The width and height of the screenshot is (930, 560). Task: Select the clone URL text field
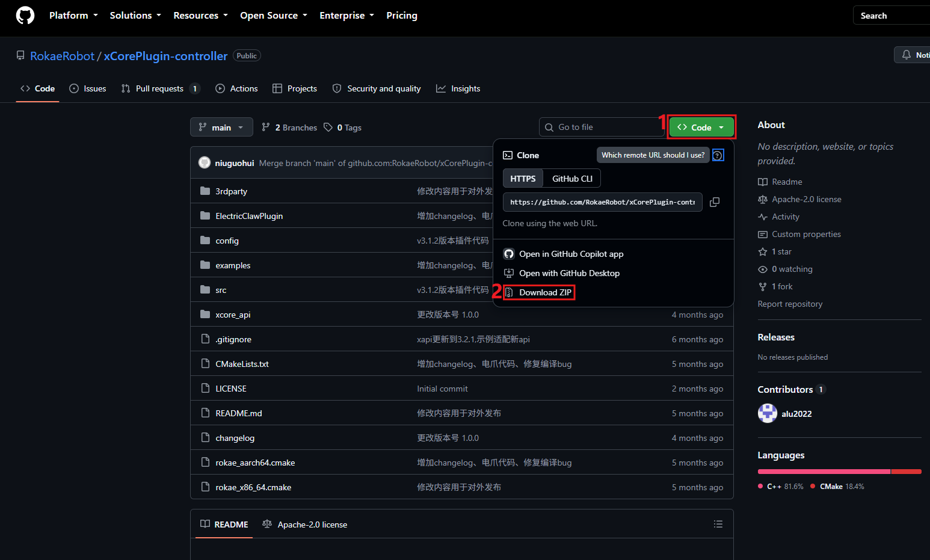(x=602, y=202)
